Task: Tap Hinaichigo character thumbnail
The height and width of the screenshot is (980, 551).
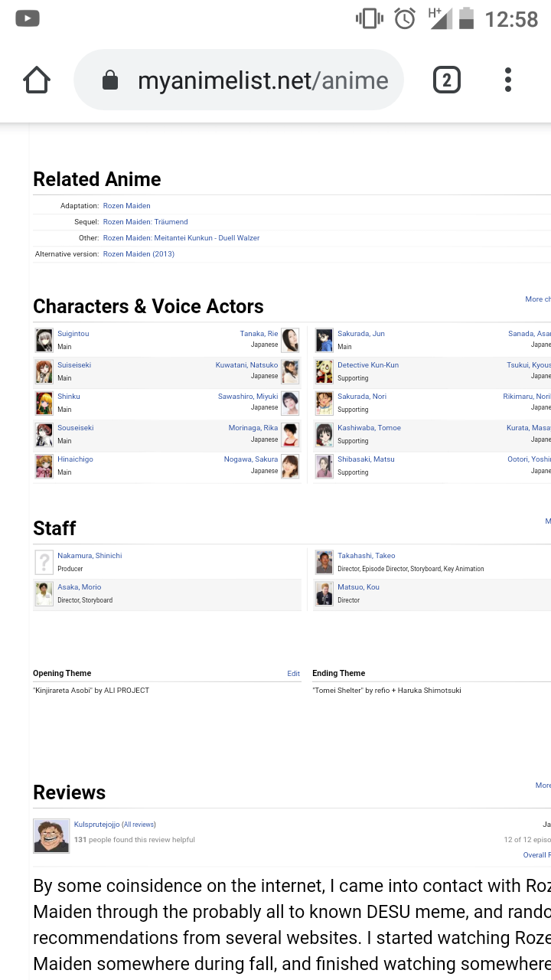Action: tap(44, 465)
